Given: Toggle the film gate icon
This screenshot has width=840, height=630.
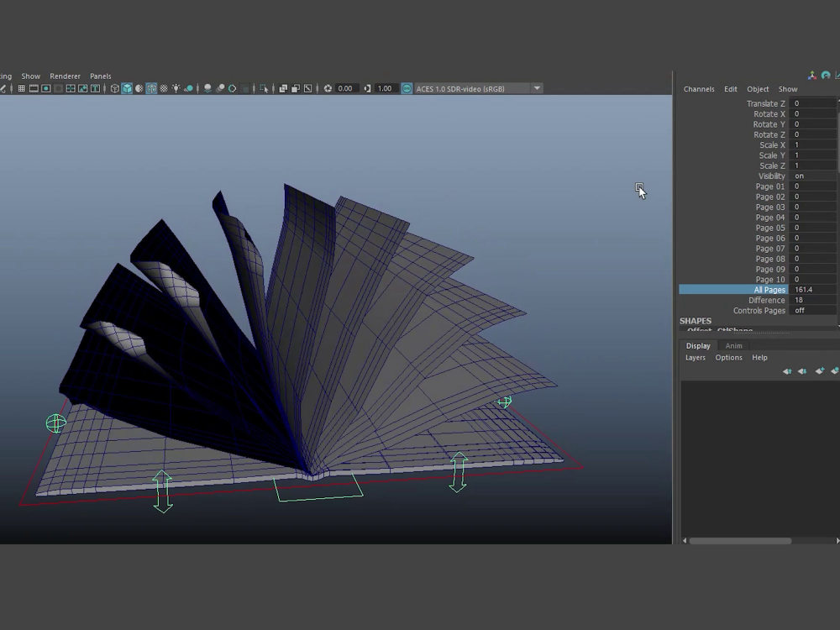Looking at the screenshot, I should [x=34, y=88].
